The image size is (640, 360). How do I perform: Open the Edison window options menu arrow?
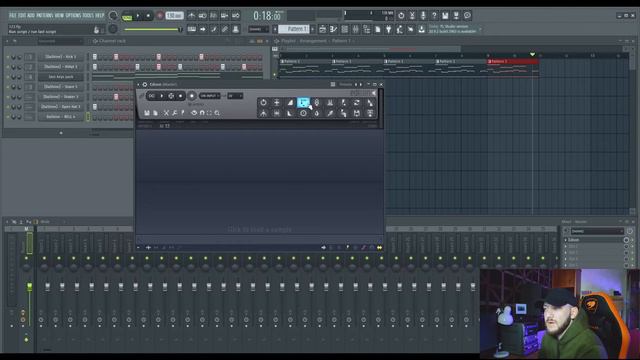point(138,84)
